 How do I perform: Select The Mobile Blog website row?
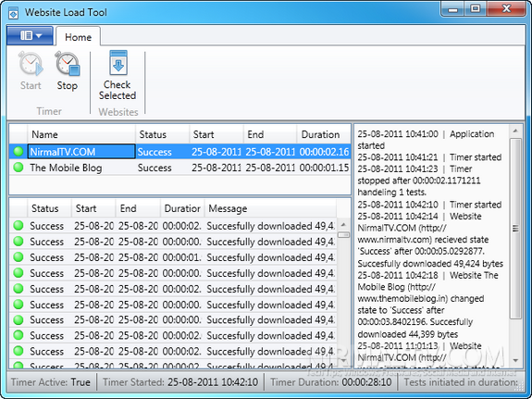(x=179, y=168)
